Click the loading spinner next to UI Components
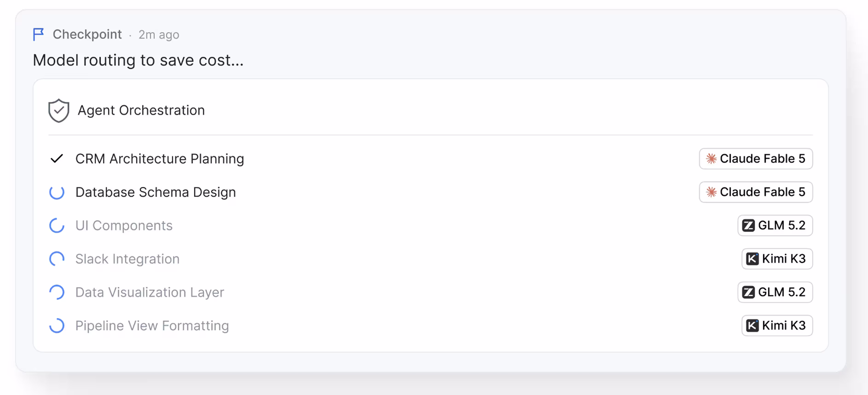Viewport: 868px width, 395px height. click(x=57, y=225)
